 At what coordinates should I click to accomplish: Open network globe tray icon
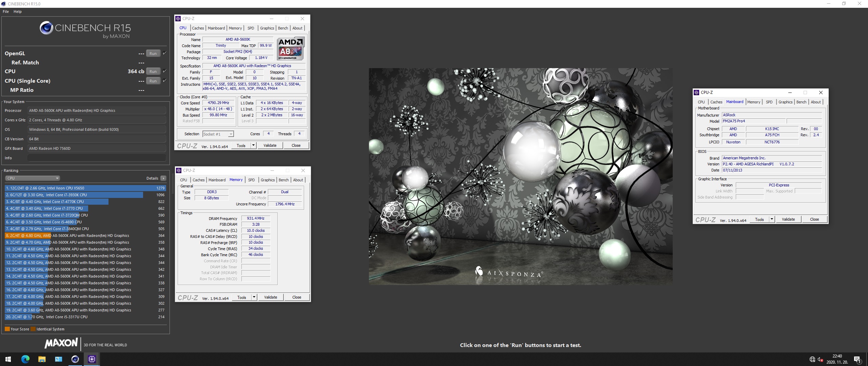tap(812, 359)
